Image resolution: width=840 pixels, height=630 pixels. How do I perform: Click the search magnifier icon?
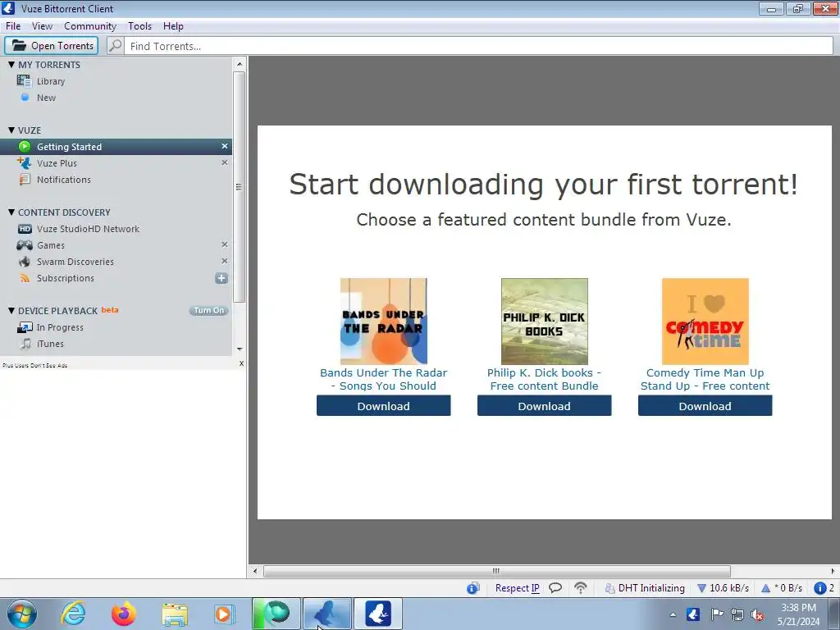tap(115, 46)
